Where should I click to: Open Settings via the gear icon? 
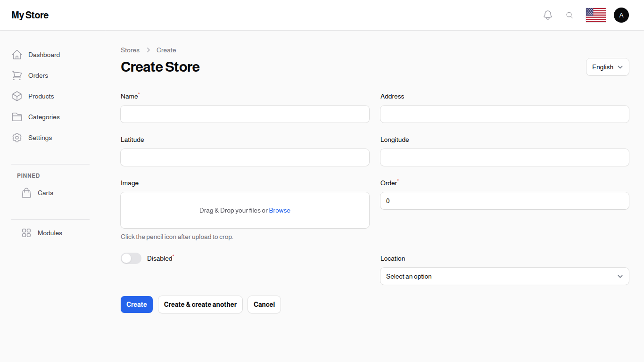(x=17, y=138)
